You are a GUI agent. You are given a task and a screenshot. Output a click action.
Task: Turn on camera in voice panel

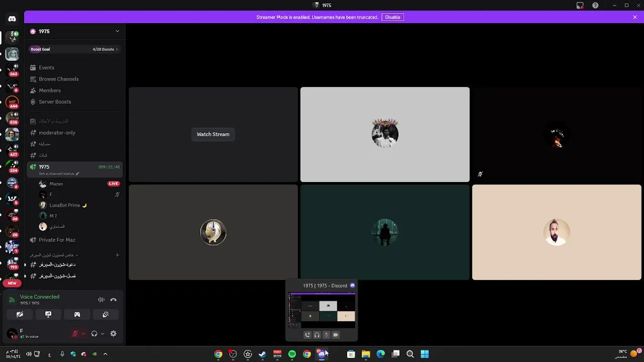(20, 314)
